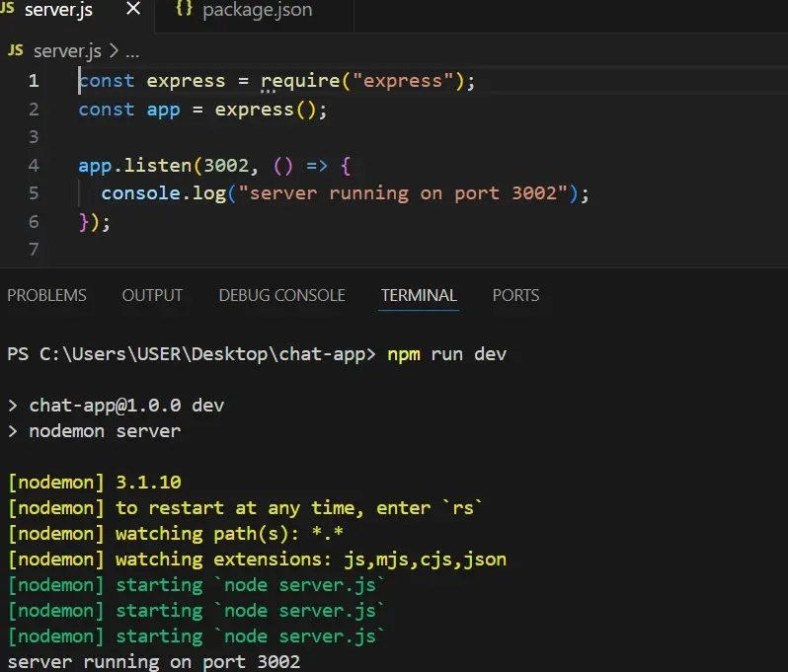Click express() call on line 2
The image size is (788, 672).
tap(265, 110)
